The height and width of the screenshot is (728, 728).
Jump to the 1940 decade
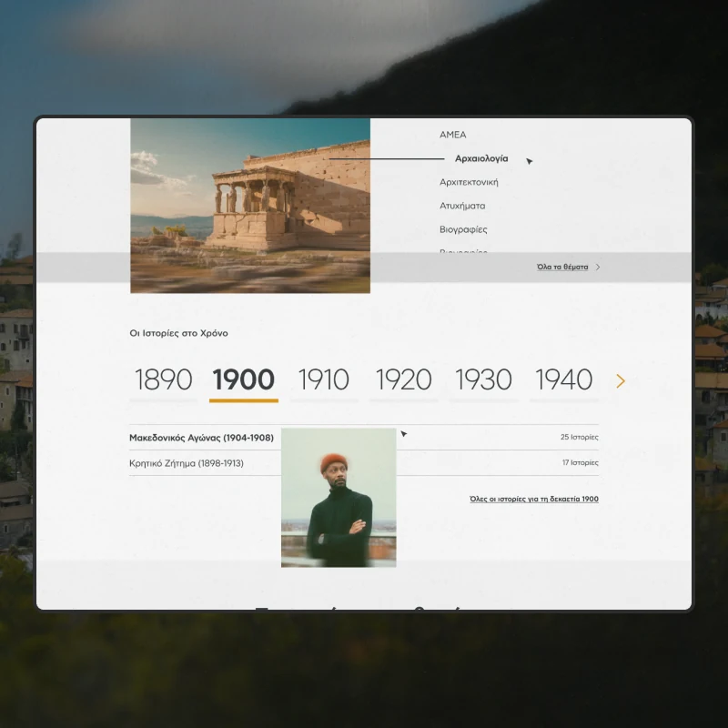[564, 379]
